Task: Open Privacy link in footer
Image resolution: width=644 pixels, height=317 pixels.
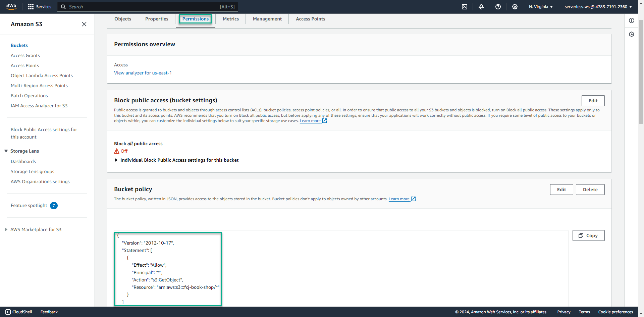Action: point(564,312)
